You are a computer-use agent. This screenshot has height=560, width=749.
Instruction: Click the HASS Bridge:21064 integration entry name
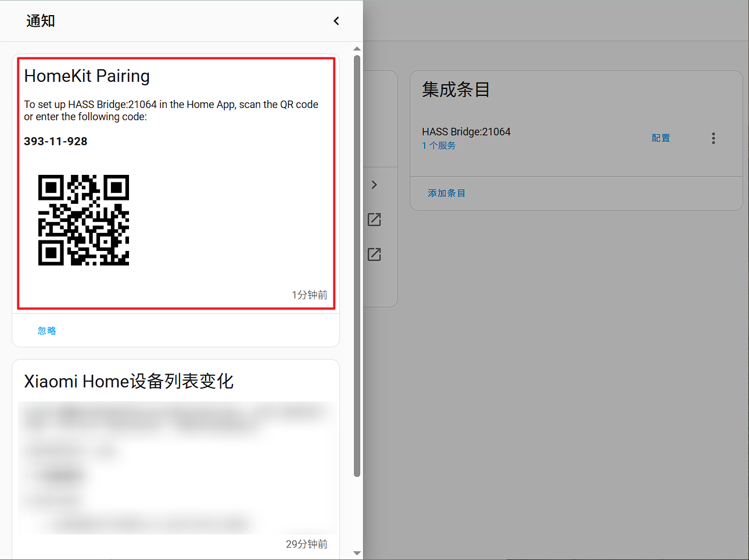[466, 132]
